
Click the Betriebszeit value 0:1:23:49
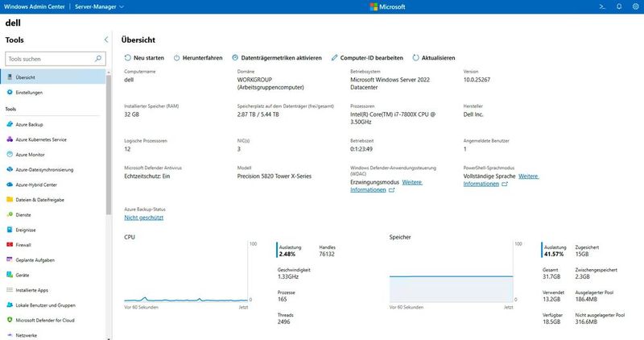click(361, 149)
